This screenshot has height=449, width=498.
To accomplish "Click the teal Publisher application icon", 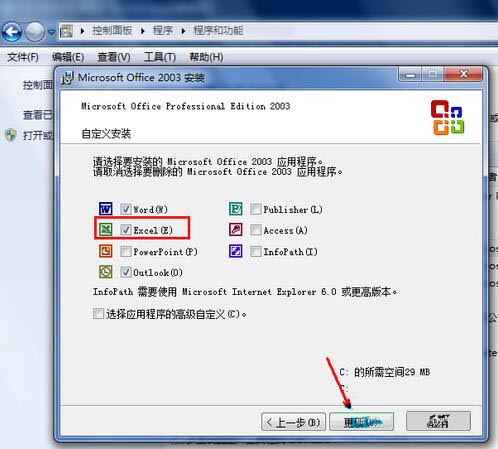I will point(236,209).
